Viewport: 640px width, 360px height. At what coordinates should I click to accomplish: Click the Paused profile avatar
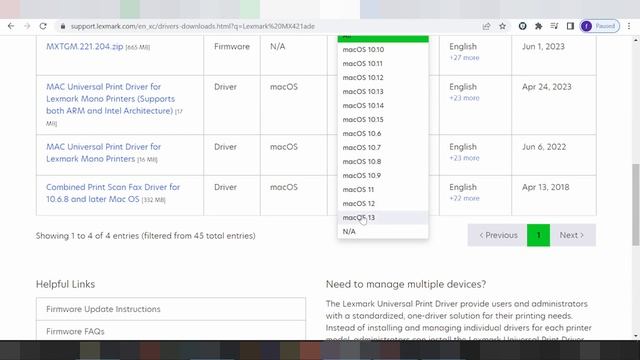pos(600,26)
